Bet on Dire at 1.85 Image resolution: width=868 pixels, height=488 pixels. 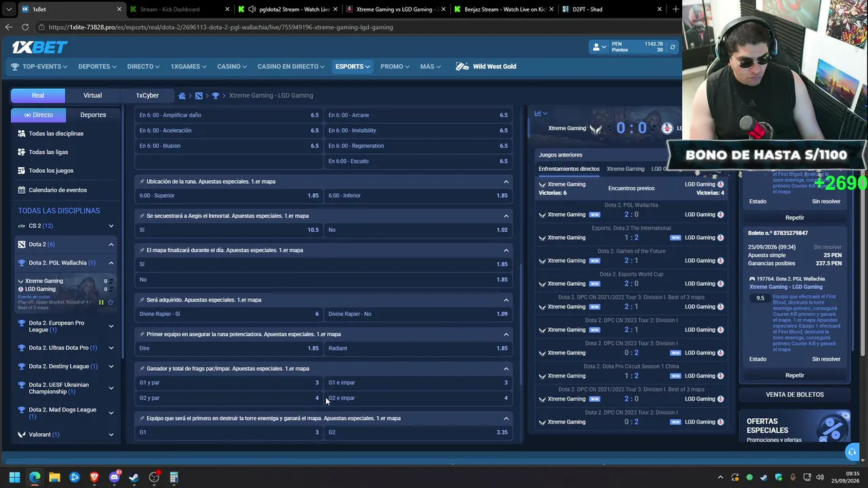pos(229,348)
